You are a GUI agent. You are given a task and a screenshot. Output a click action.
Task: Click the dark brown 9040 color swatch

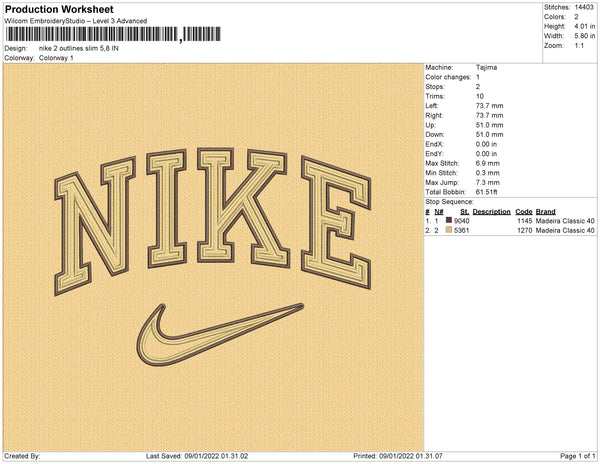tap(449, 220)
